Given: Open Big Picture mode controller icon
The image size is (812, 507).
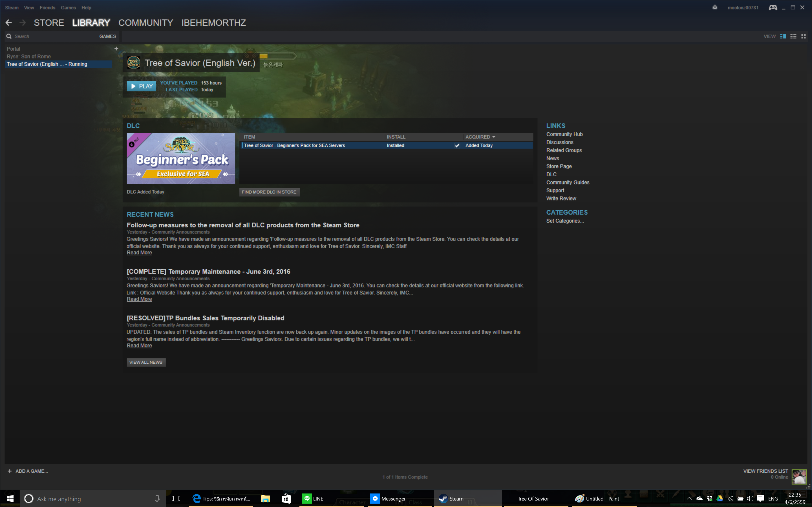Looking at the screenshot, I should 773,7.
